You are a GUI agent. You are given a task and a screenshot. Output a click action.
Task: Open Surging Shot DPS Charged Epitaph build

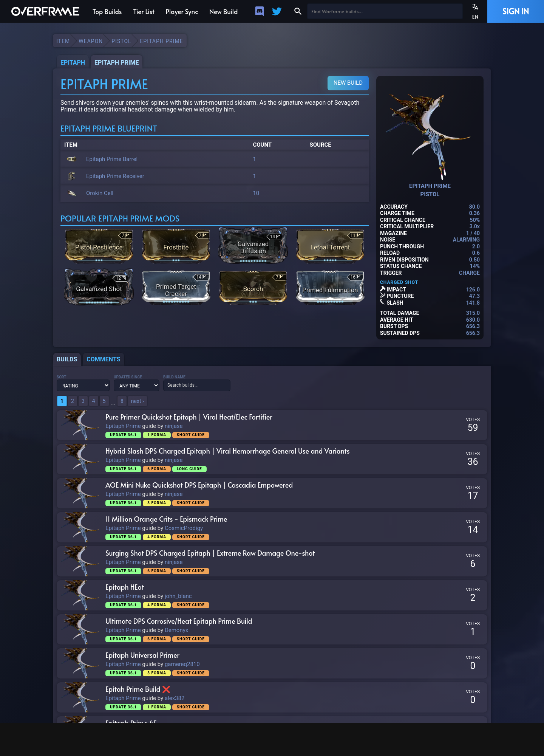[210, 553]
